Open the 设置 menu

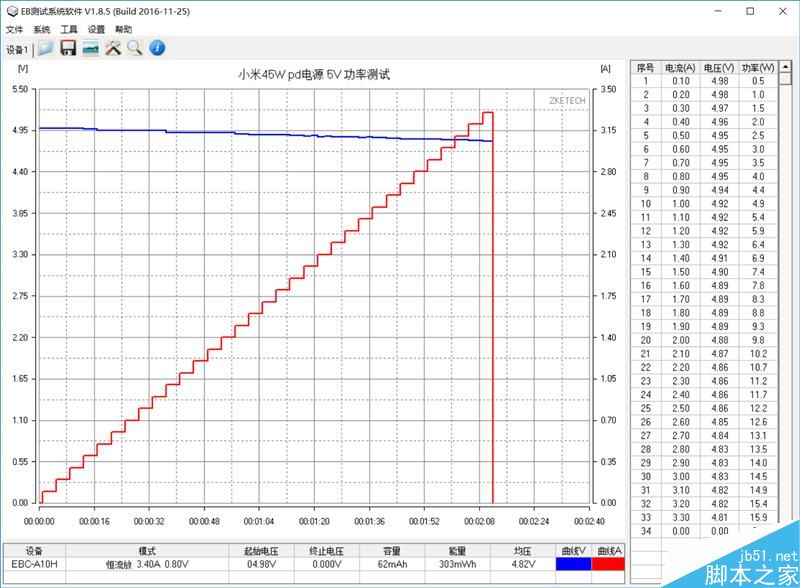click(96, 30)
